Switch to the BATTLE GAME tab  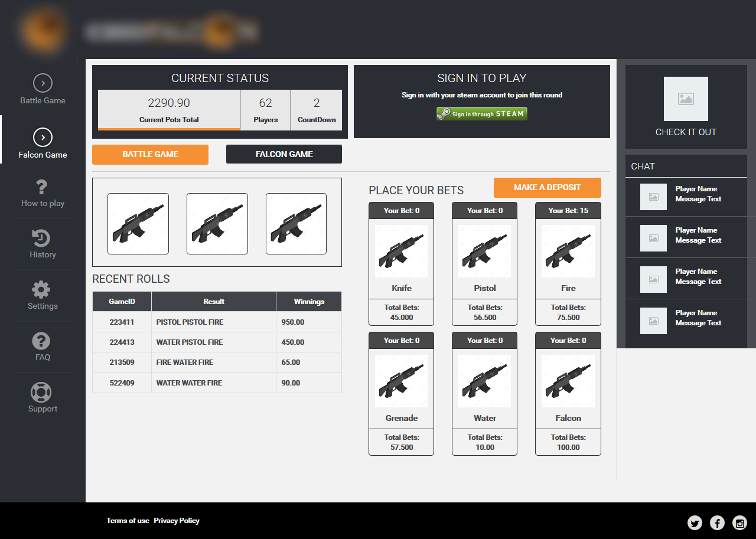pos(150,154)
